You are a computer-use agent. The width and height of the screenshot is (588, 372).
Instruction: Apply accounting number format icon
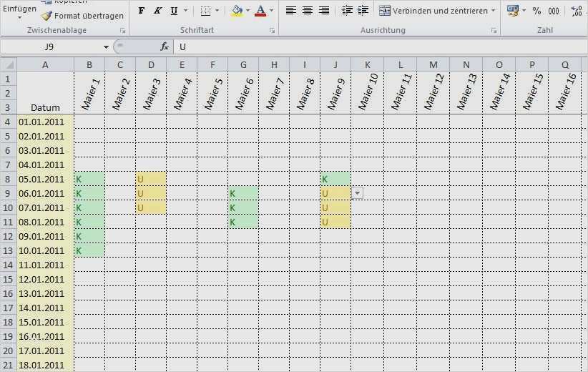(513, 11)
